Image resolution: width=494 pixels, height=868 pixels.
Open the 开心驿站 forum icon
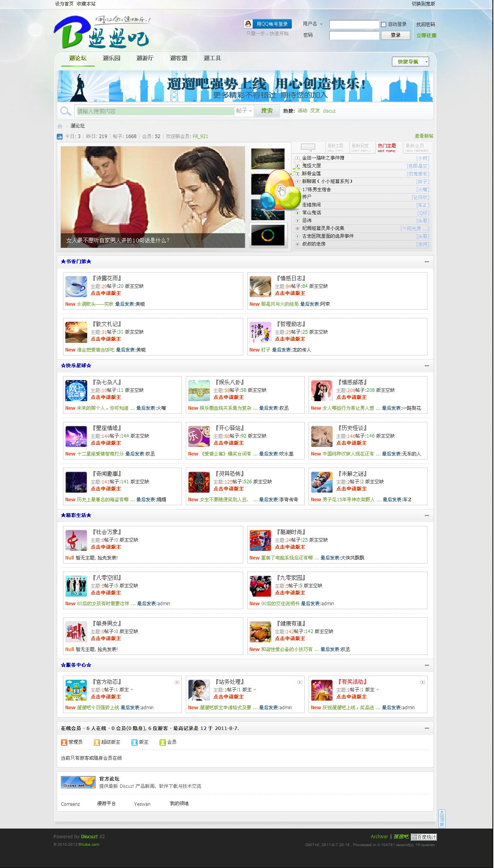click(x=199, y=436)
